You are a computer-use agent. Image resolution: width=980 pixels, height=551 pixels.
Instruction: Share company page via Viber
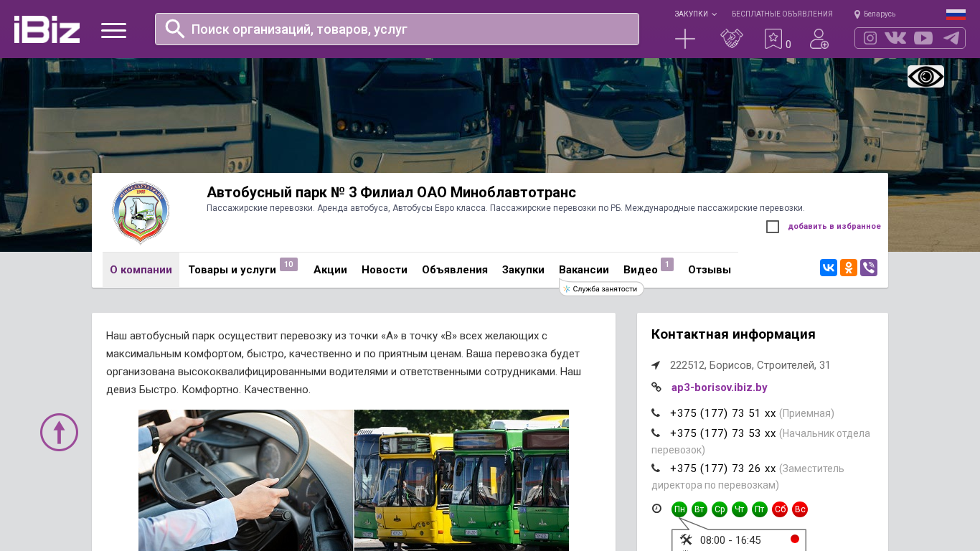point(869,268)
